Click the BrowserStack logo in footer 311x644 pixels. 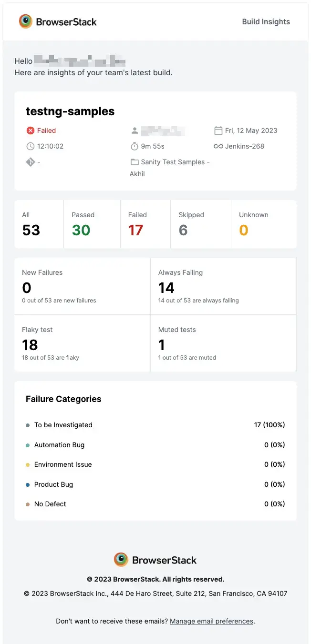click(155, 560)
